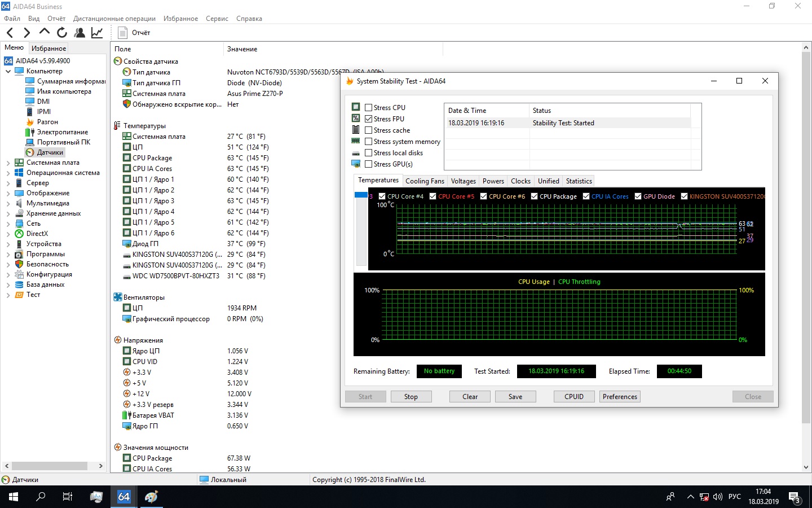
Task: Go forward with the right arrow toolbar icon
Action: (x=27, y=33)
